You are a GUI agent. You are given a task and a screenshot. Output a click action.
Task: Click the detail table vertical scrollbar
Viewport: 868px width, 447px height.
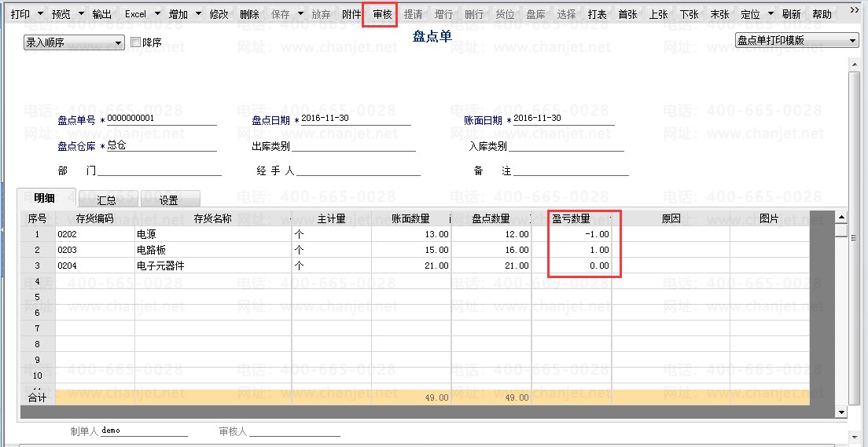coord(841,314)
